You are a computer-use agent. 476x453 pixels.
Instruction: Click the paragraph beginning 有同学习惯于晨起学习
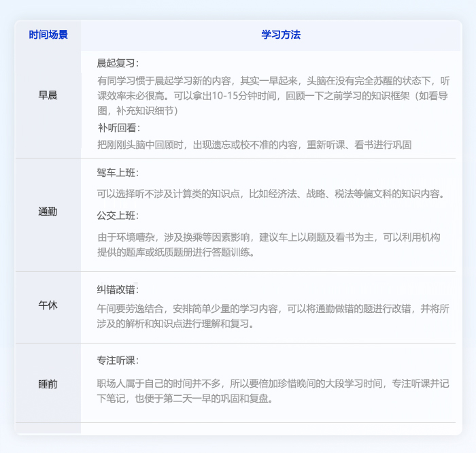pyautogui.click(x=272, y=95)
